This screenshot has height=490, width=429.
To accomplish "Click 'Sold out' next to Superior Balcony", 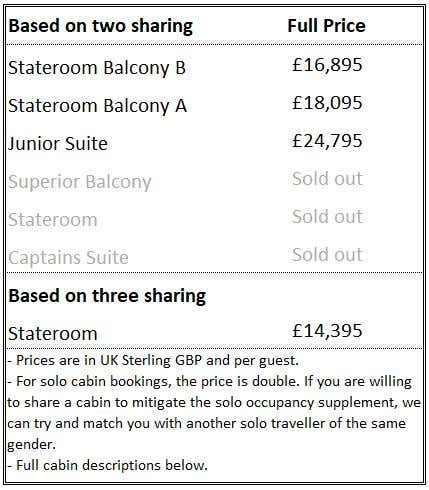I will (x=327, y=179).
